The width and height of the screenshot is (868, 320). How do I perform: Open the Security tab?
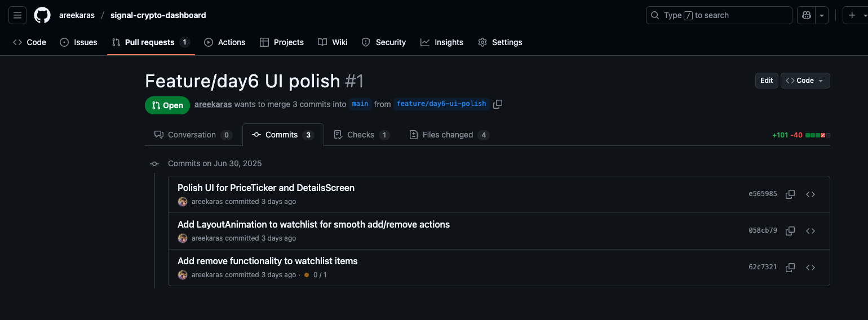coord(383,42)
